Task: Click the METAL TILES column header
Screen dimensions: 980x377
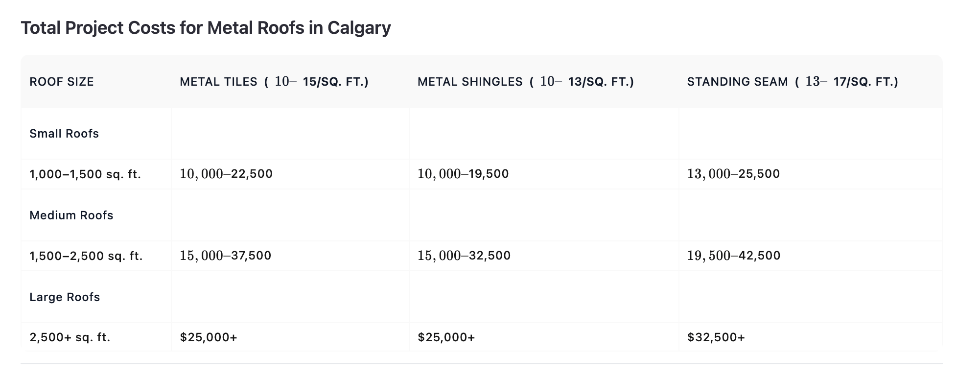Action: (x=274, y=82)
